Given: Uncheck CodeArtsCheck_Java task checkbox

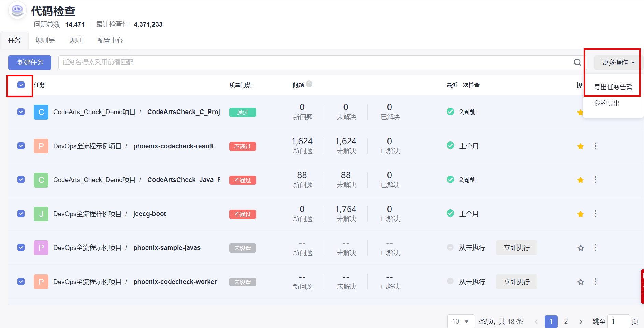Looking at the screenshot, I should [21, 180].
